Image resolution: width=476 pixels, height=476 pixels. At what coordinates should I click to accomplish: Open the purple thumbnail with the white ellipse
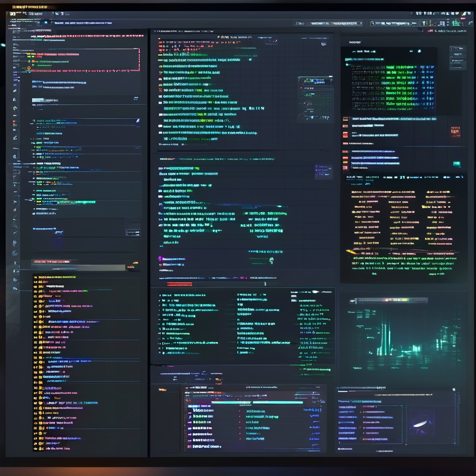click(x=422, y=423)
